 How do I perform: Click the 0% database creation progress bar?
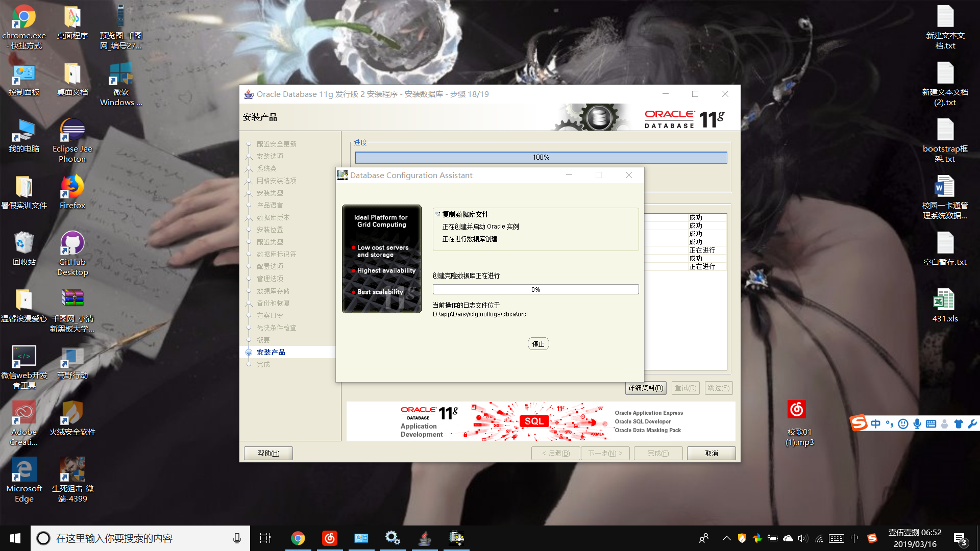[x=535, y=289]
